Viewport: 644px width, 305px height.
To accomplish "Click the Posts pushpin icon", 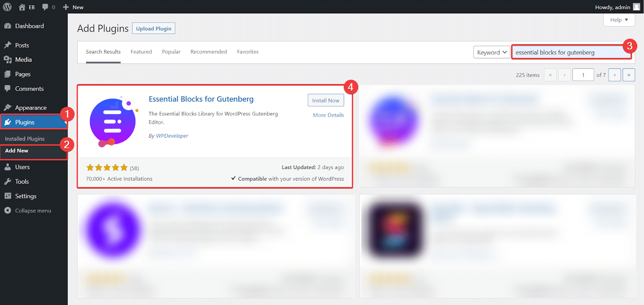I will [8, 45].
